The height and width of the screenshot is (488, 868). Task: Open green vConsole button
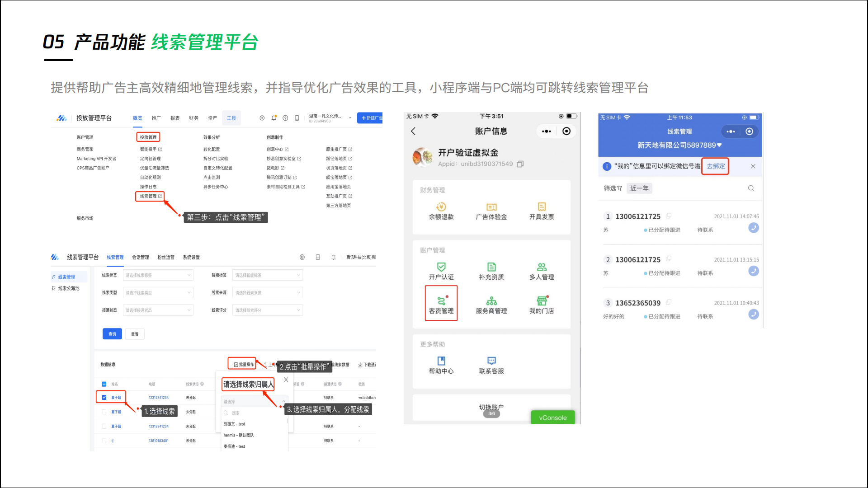coord(552,418)
